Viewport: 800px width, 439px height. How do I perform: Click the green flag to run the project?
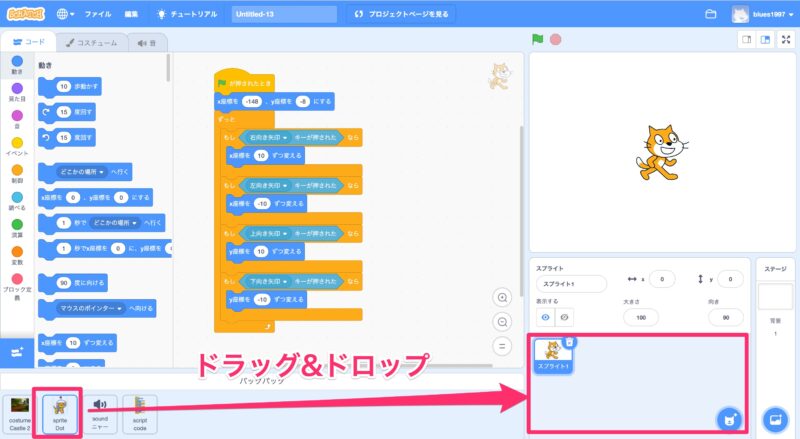pos(537,40)
